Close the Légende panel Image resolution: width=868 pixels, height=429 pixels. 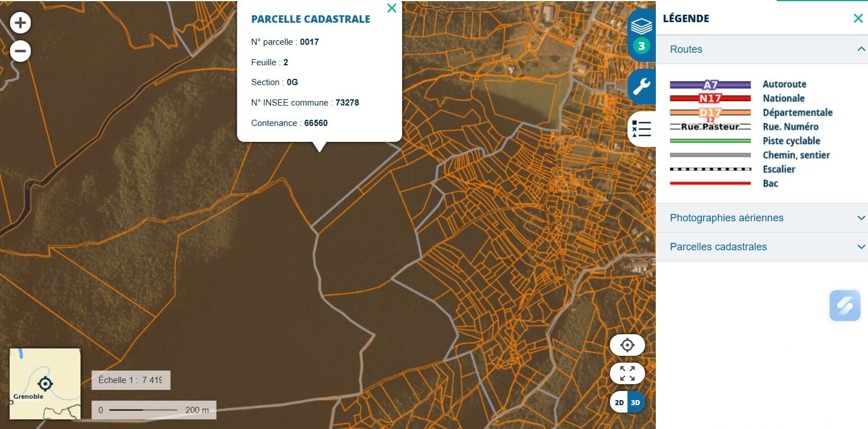[x=858, y=18]
